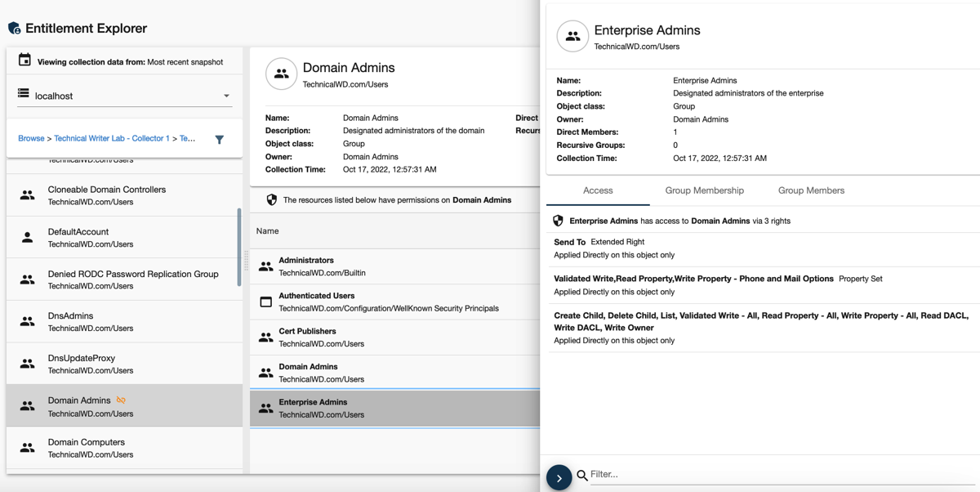Click the orange broken-link icon beside Domain Admins
Screen dimensions: 980x492
tap(121, 400)
